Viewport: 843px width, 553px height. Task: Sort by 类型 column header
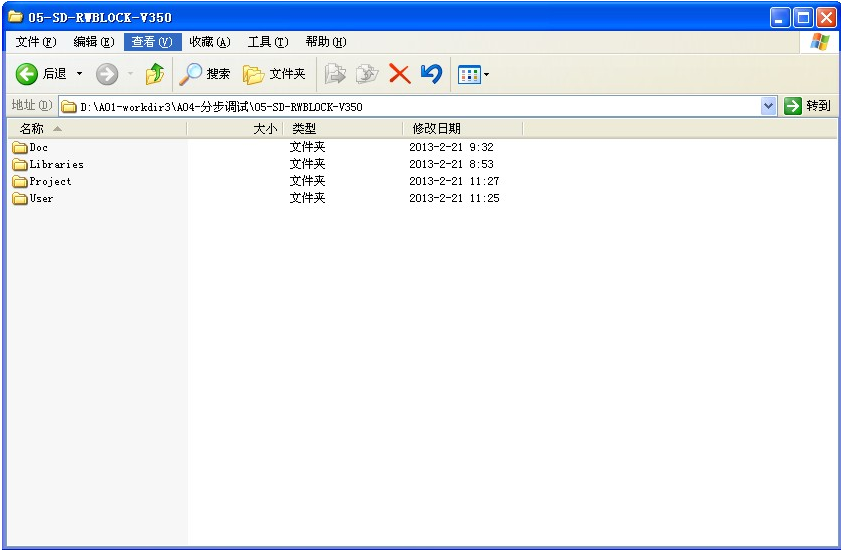tap(343, 129)
